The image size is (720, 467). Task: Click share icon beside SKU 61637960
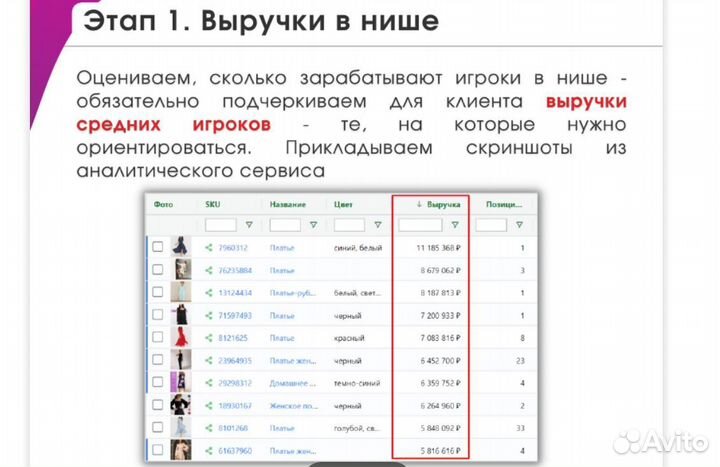coord(208,450)
